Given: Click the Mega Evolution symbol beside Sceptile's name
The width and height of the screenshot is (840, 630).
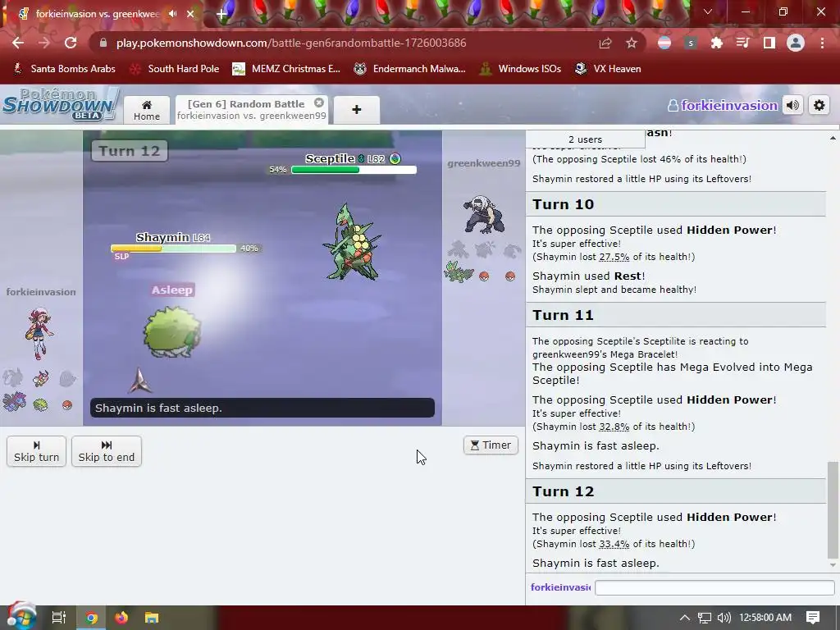Looking at the screenshot, I should [395, 158].
